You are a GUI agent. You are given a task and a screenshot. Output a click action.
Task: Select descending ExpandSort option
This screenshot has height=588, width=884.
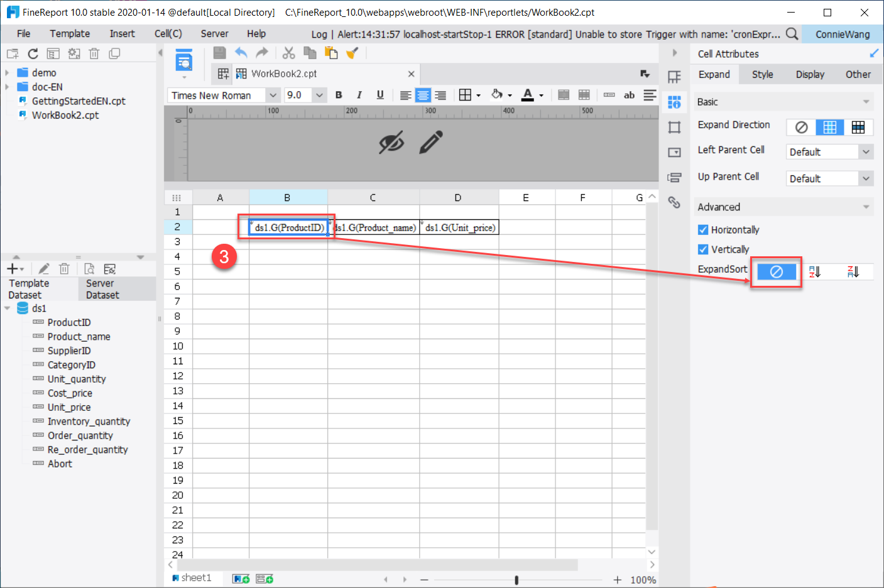point(853,271)
